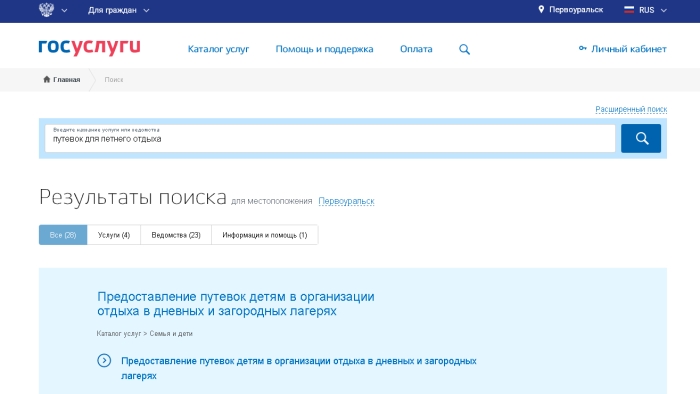Change location via 'Первоуральск' in top bar
The width and height of the screenshot is (700, 394).
(x=576, y=10)
